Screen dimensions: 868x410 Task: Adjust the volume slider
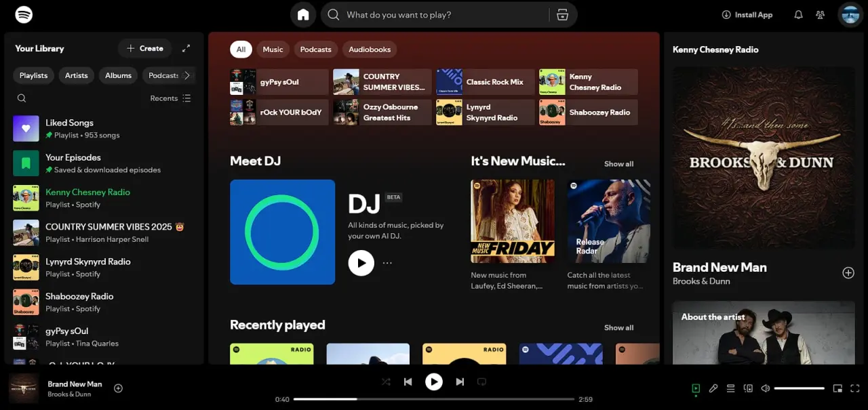800,388
